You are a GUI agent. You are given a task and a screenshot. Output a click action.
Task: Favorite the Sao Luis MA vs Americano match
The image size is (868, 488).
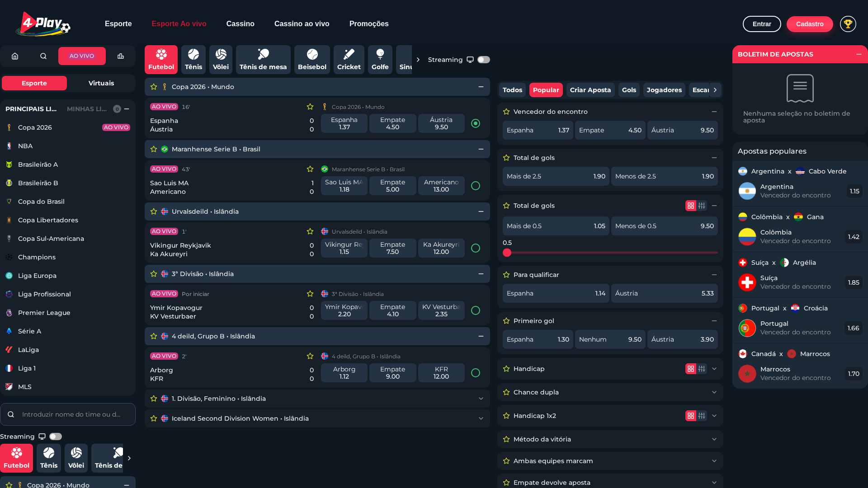point(310,169)
